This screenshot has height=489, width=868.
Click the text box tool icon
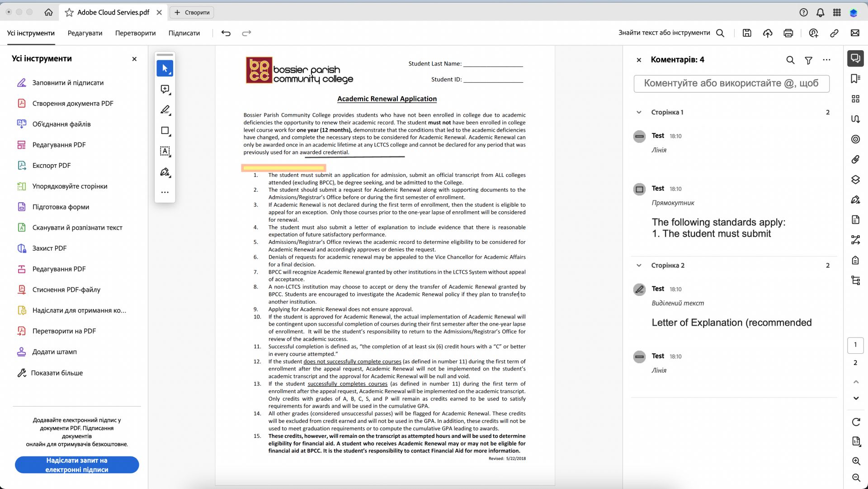[165, 151]
